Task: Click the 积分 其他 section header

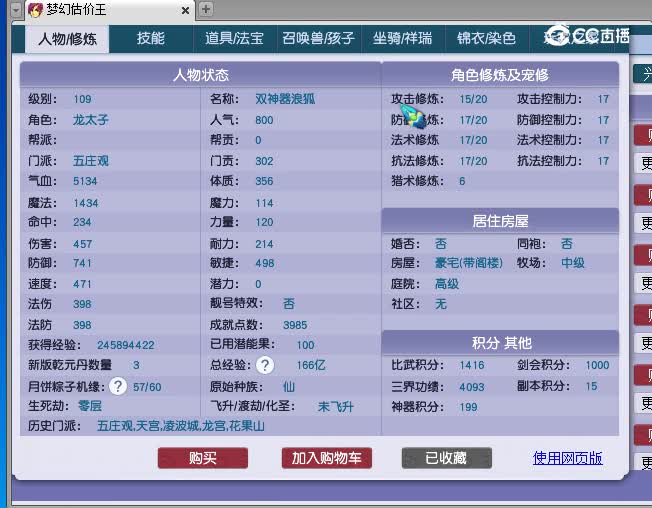Action: point(501,343)
